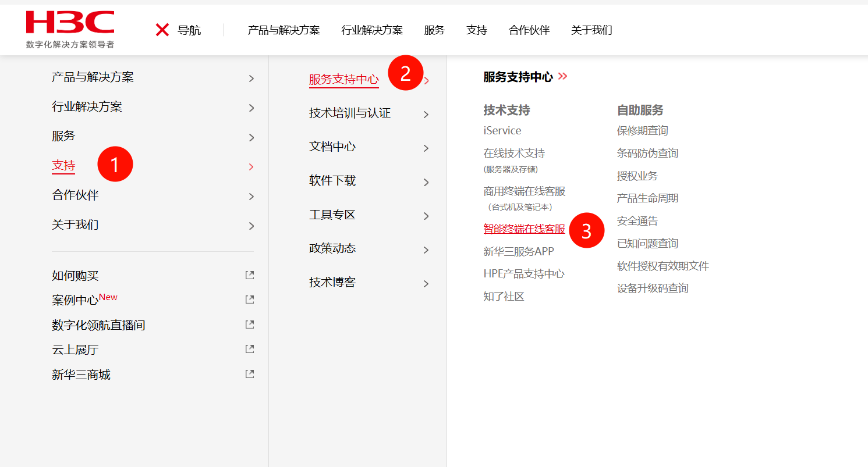Select 合作伙伴 in the left menu
The image size is (868, 467).
pyautogui.click(x=75, y=195)
